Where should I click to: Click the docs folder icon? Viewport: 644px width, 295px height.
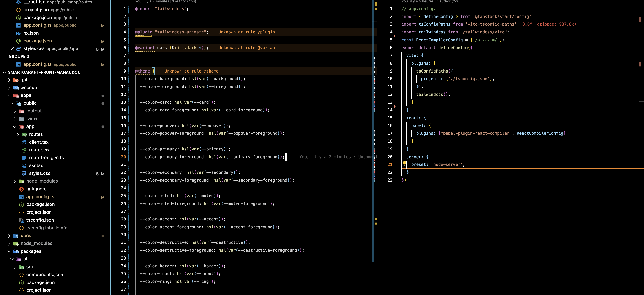(16, 236)
